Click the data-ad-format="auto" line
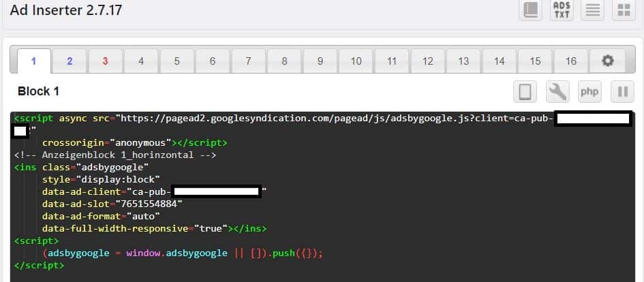The height and width of the screenshot is (282, 644). [101, 216]
